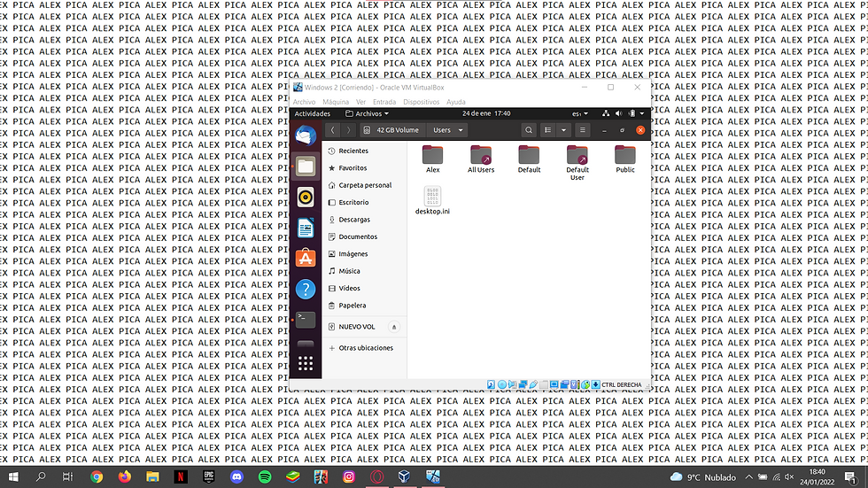Open Ubuntu network indicator in top bar
Screen dimensions: 868x488
tap(606, 113)
